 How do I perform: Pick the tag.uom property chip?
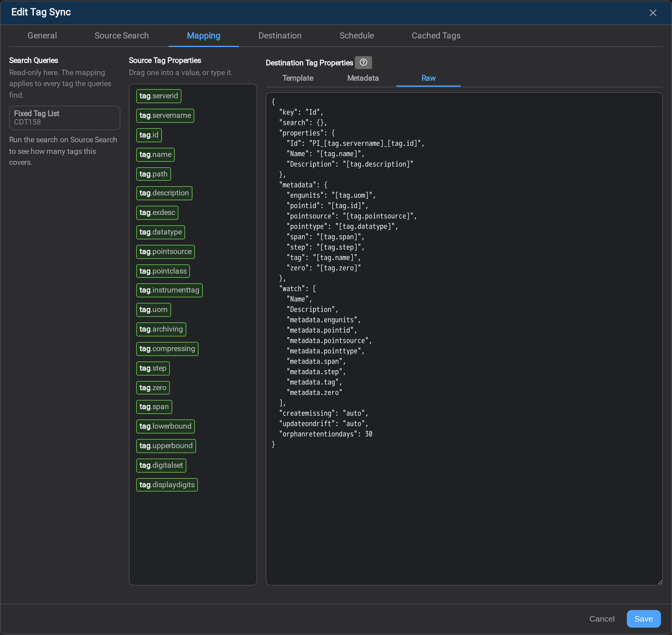pyautogui.click(x=153, y=310)
